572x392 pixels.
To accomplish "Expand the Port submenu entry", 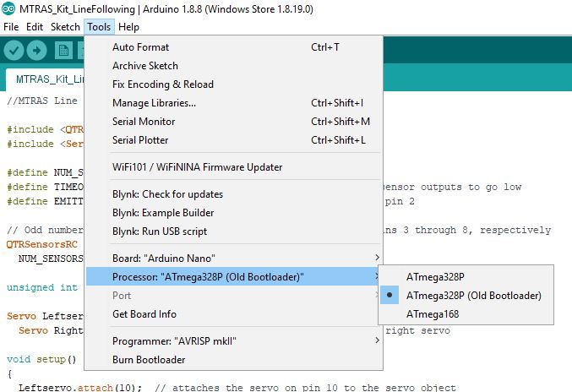I will (233, 296).
